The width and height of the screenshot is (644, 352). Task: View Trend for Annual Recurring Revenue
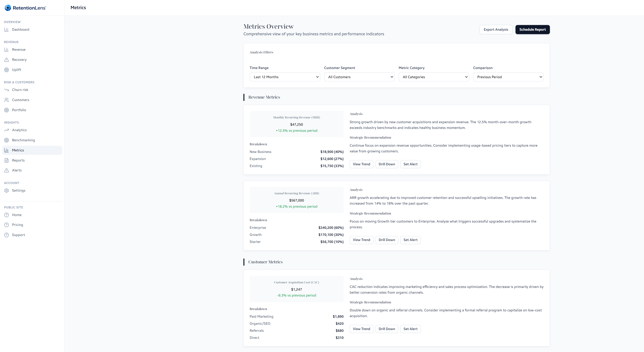pos(361,240)
